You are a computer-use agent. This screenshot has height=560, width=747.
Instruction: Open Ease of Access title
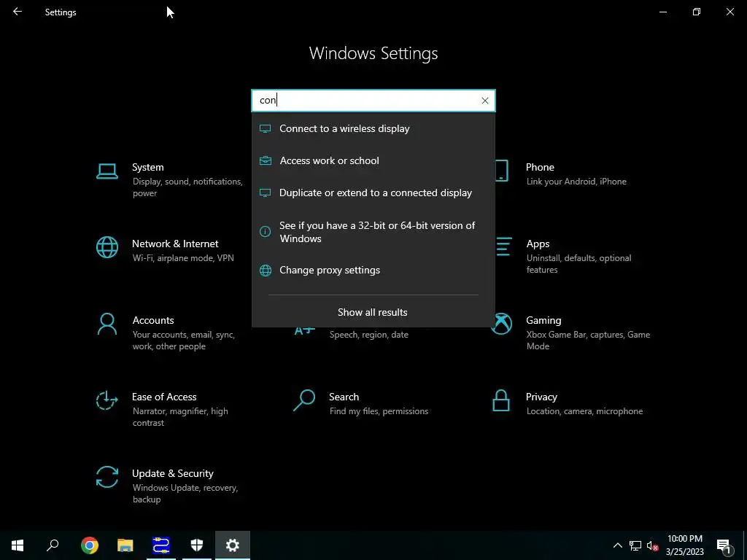(x=164, y=397)
